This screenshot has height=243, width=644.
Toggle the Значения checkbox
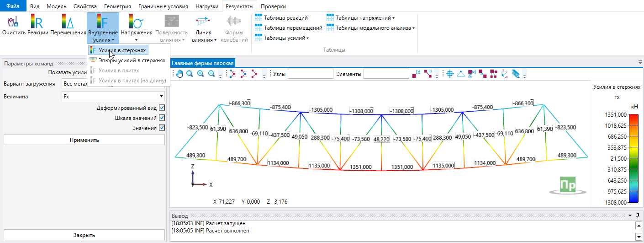pos(162,128)
